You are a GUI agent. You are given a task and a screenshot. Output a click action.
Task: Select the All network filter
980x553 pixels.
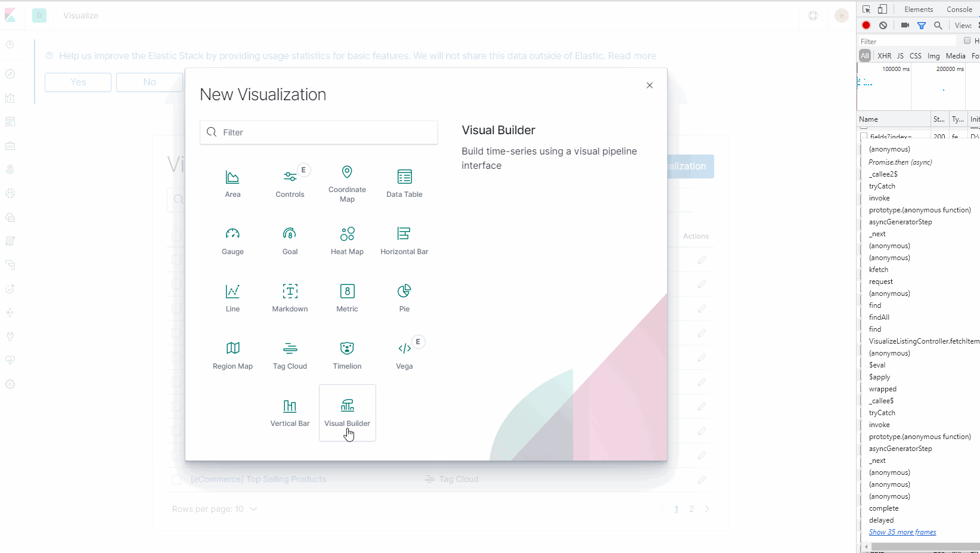(865, 55)
